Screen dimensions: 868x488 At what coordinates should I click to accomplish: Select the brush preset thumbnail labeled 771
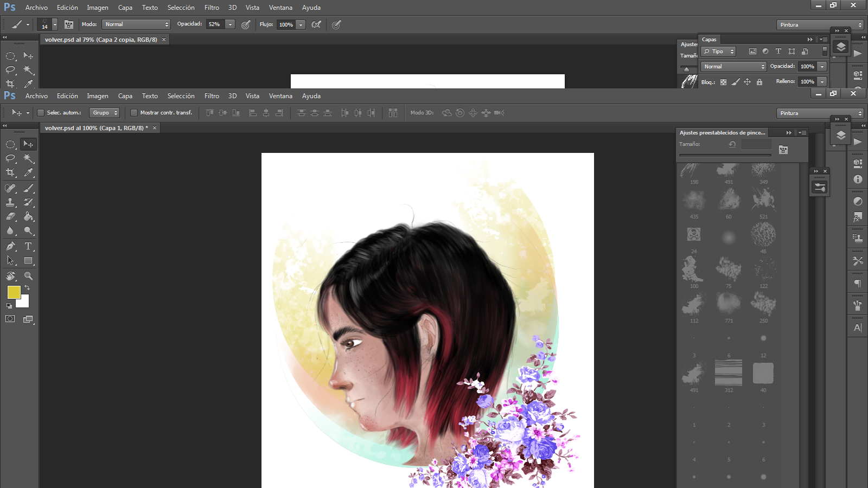click(x=729, y=303)
